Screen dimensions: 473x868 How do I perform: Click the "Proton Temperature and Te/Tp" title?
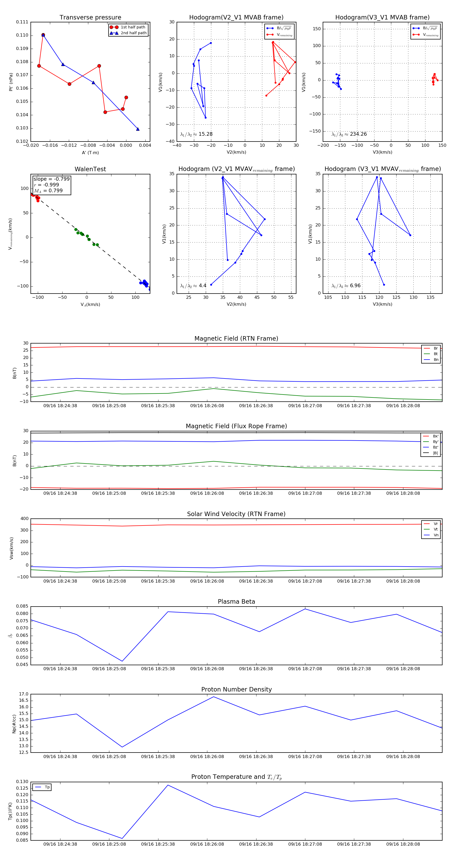(236, 777)
